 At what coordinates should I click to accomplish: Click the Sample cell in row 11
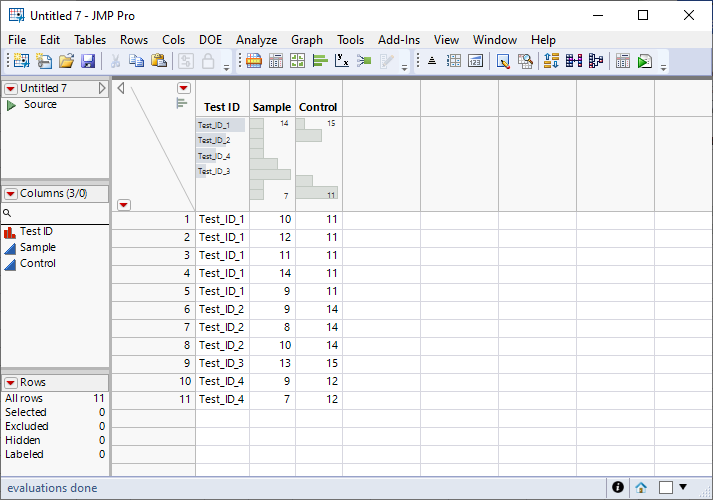(x=273, y=400)
